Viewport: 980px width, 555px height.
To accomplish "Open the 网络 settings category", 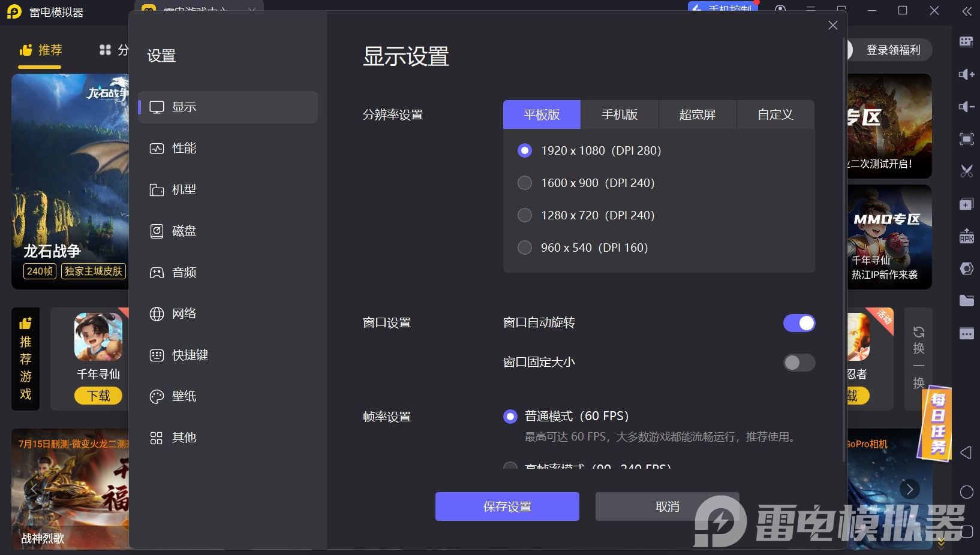I will 228,314.
